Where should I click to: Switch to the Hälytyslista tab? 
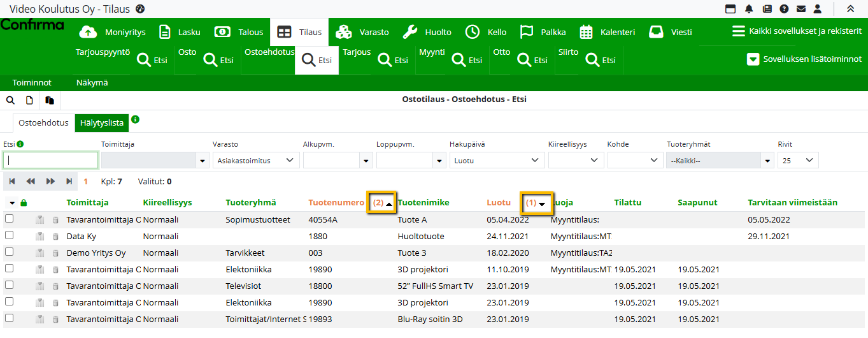coord(102,123)
